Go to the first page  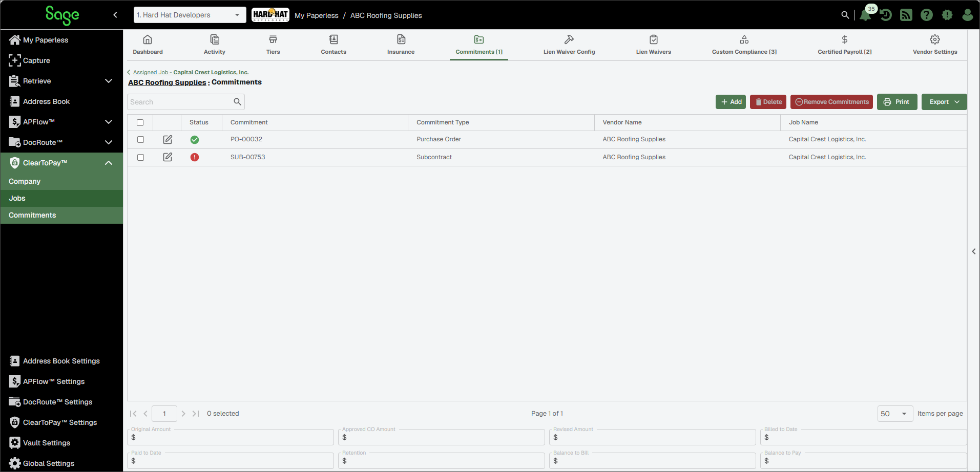tap(133, 414)
